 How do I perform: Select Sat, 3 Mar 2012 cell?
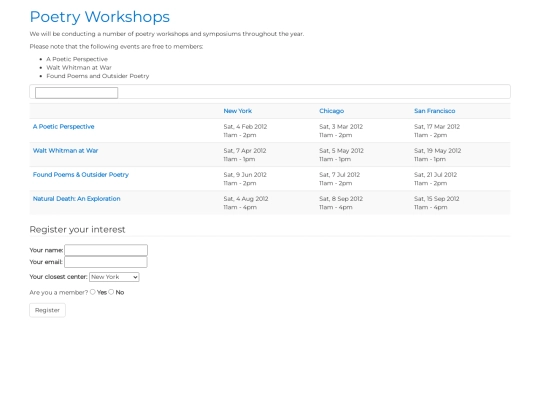coord(364,131)
